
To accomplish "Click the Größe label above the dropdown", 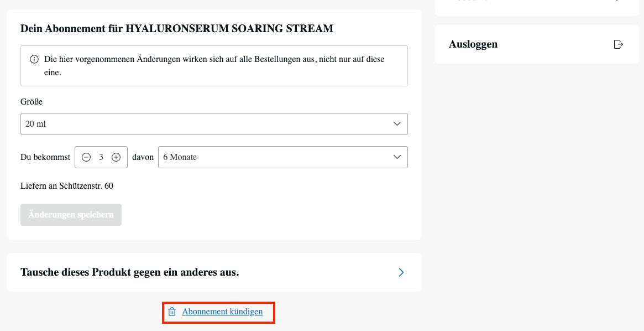I will (x=32, y=102).
